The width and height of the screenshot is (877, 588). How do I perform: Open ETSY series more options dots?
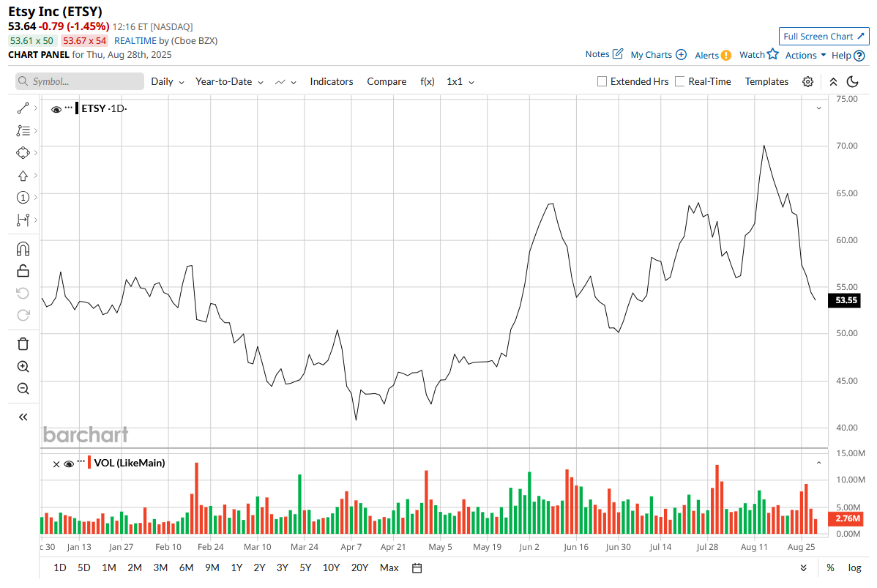69,107
